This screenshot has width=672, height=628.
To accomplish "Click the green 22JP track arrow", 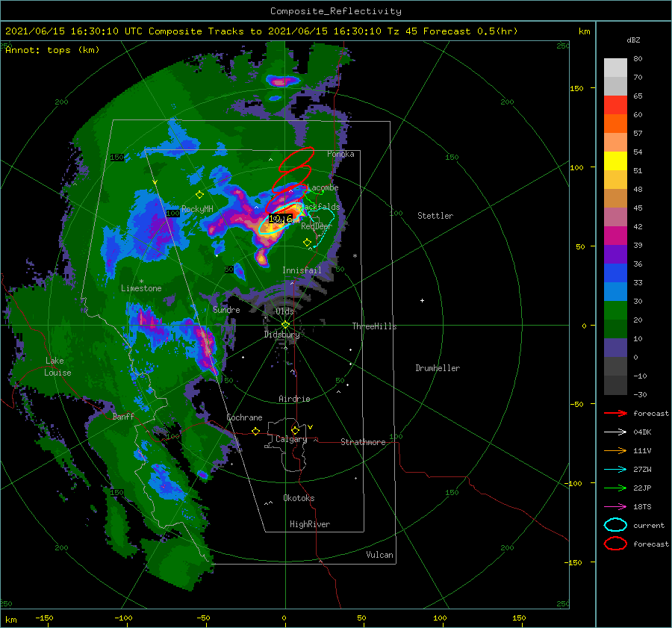I will 615,488.
